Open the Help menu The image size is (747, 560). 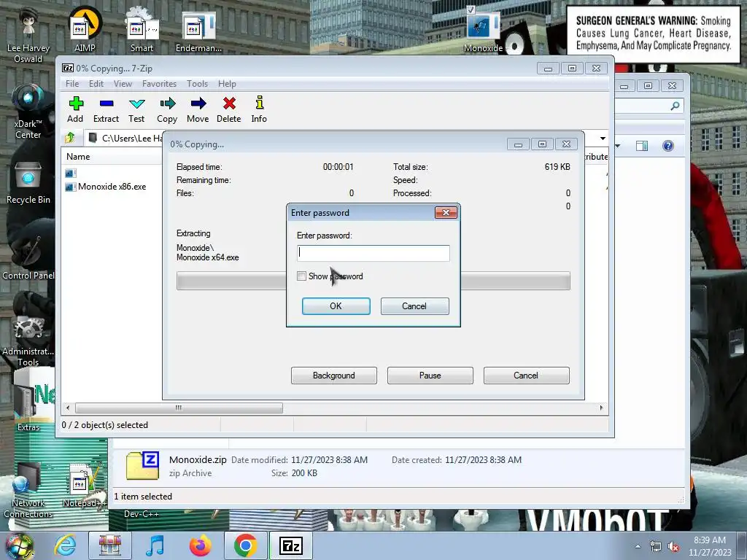[228, 84]
